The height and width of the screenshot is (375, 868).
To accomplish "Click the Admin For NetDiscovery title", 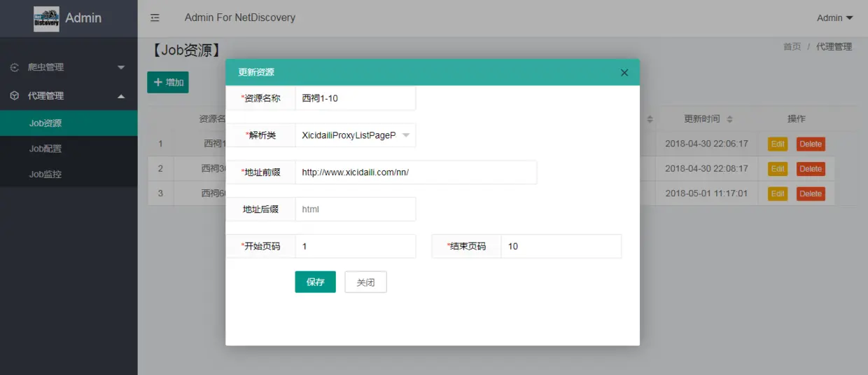I will 240,18.
